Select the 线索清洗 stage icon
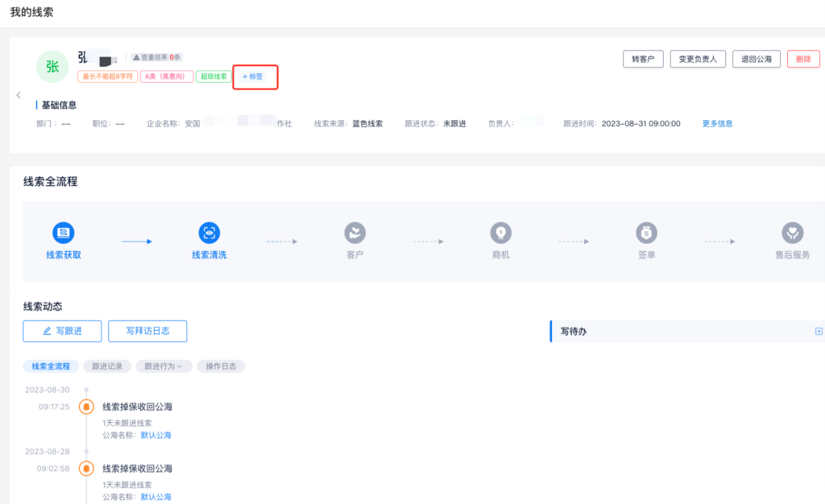825x504 pixels. tap(209, 233)
